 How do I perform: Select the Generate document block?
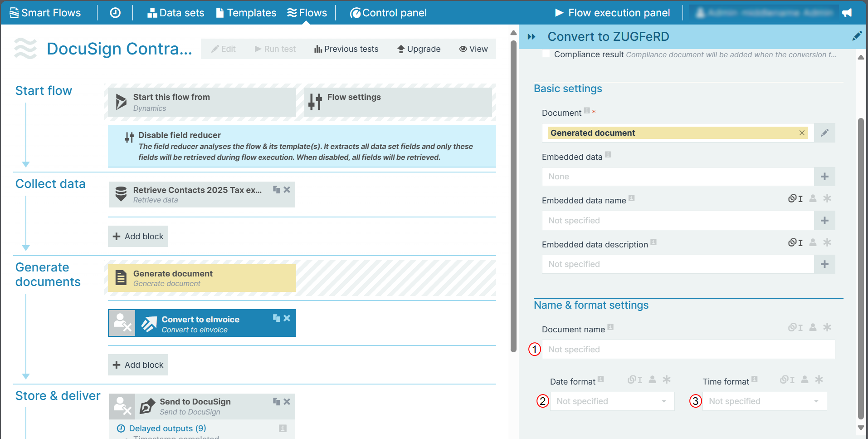(x=202, y=278)
